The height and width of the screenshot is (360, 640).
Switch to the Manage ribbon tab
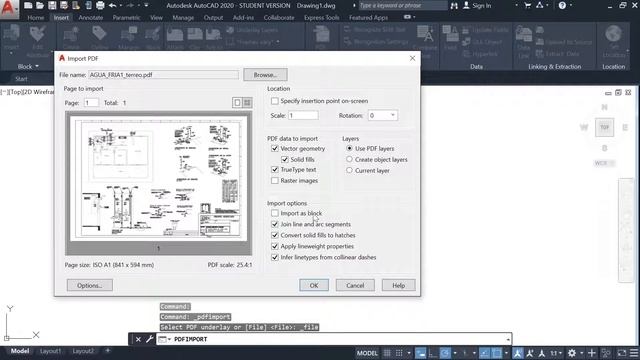coord(183,18)
